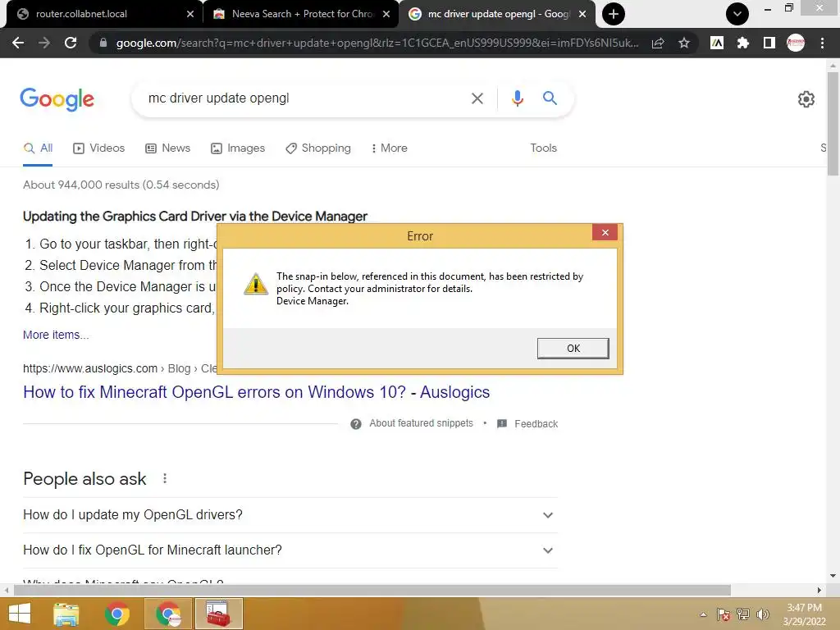
Task: Click the warning icon in the Error dialog
Action: coord(256,284)
